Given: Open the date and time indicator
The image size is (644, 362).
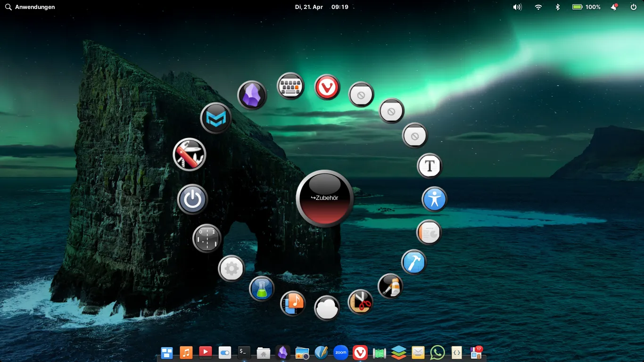Looking at the screenshot, I should click(x=322, y=7).
